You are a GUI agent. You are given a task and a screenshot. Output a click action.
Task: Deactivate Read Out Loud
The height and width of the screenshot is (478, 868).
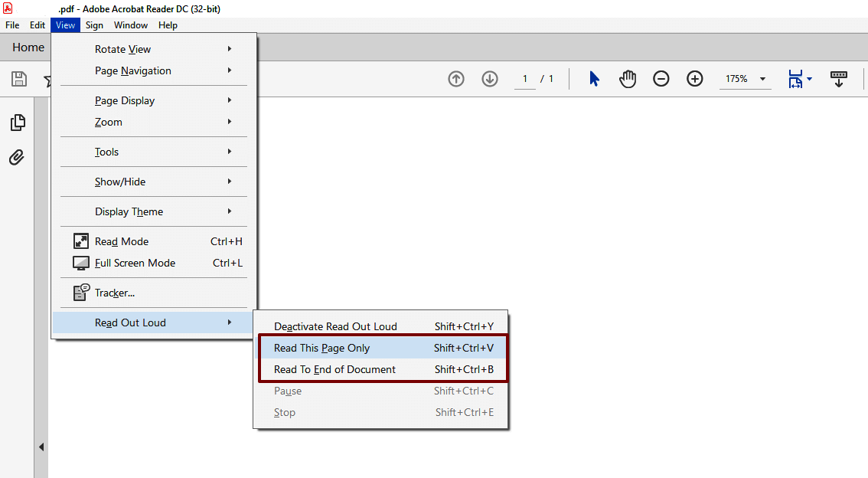point(335,326)
